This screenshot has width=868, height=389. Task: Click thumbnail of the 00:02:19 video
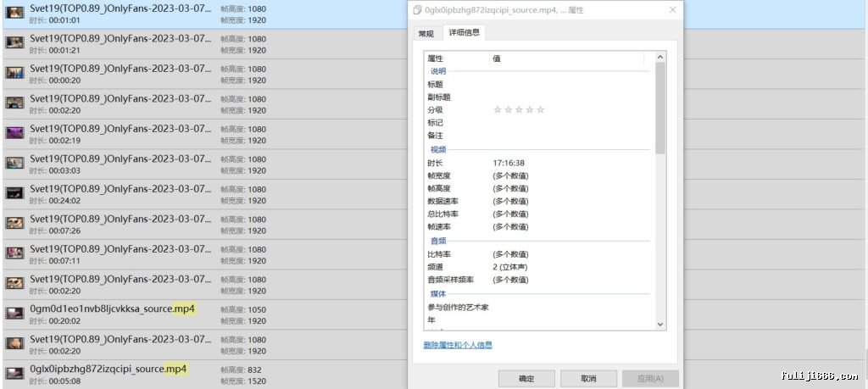(15, 133)
